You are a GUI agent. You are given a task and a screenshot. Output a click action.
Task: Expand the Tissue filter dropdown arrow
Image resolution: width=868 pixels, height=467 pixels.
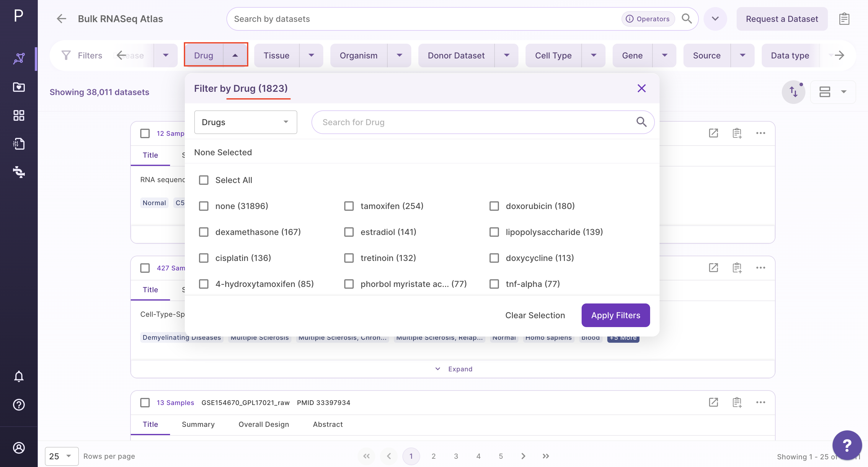pyautogui.click(x=311, y=55)
